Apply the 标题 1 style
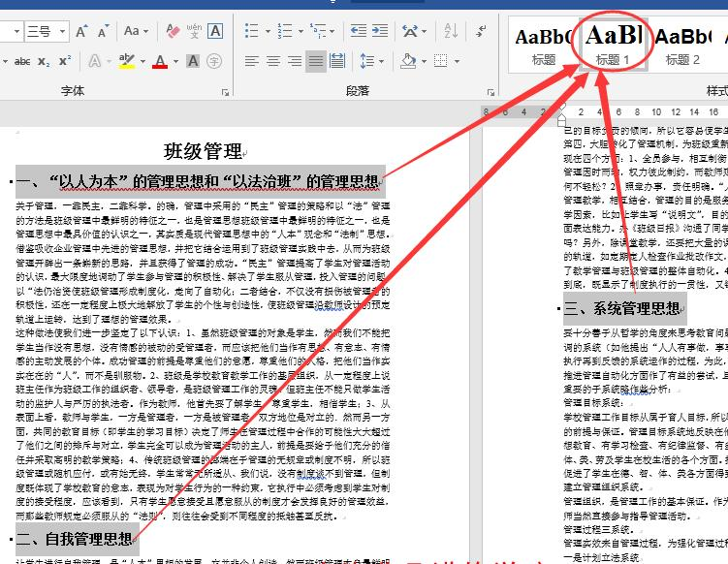Screen dimensions: 728x564 pos(613,46)
